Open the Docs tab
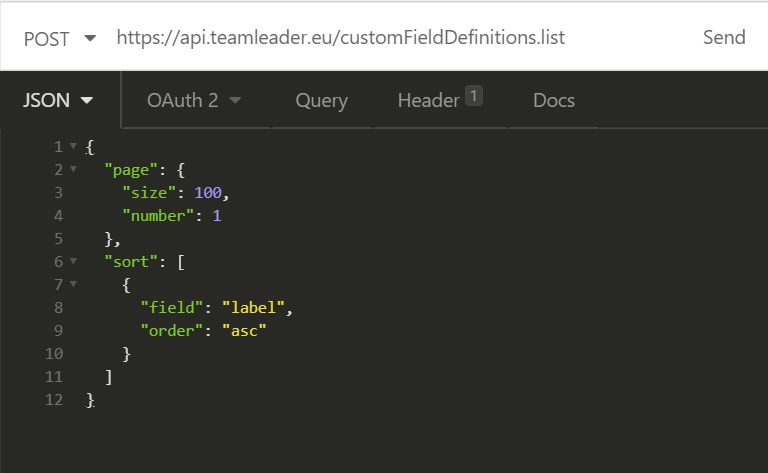The height and width of the screenshot is (473, 768). [553, 100]
